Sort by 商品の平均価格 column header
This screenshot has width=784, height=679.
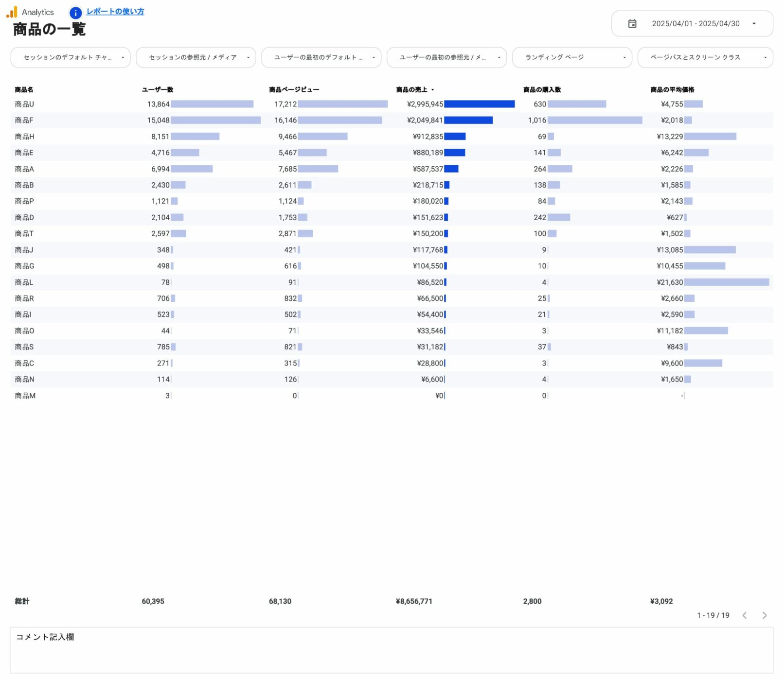tap(672, 90)
